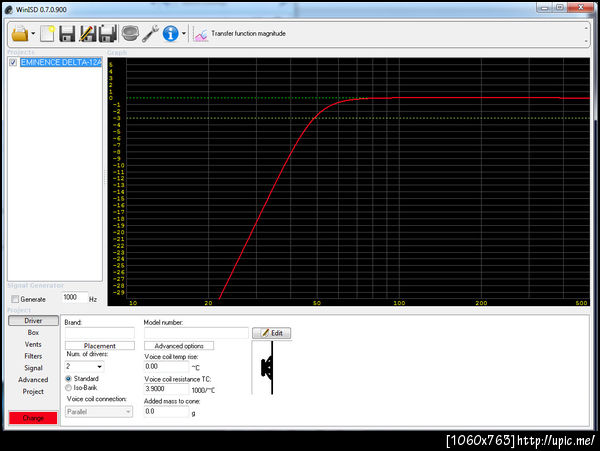Click the red Change button
This screenshot has height=451, width=600.
tap(33, 418)
